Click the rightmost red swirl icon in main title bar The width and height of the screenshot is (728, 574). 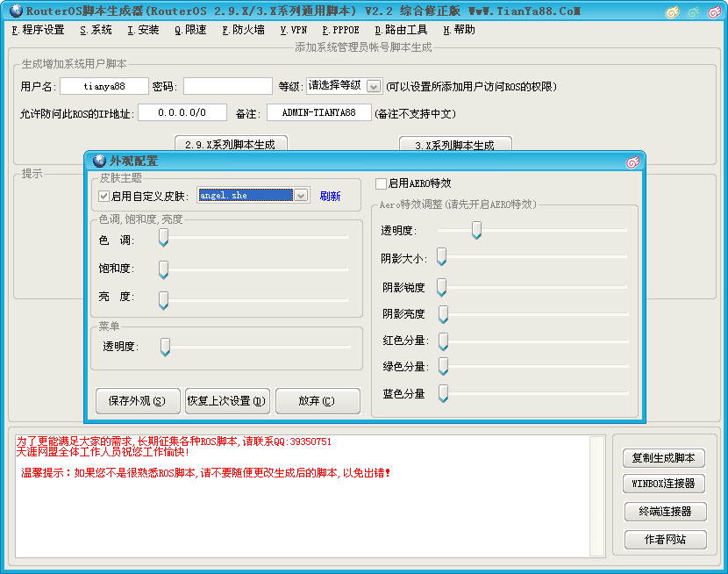(714, 12)
